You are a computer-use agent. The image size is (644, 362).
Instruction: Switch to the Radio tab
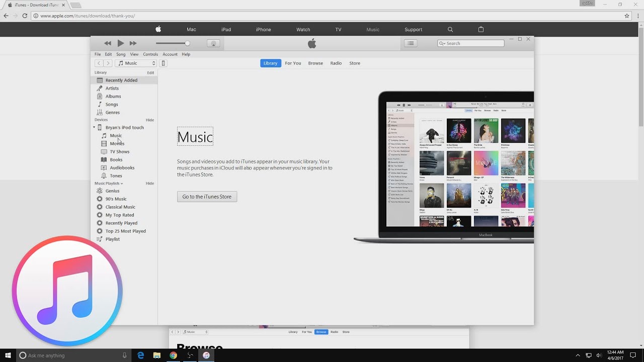[336, 63]
